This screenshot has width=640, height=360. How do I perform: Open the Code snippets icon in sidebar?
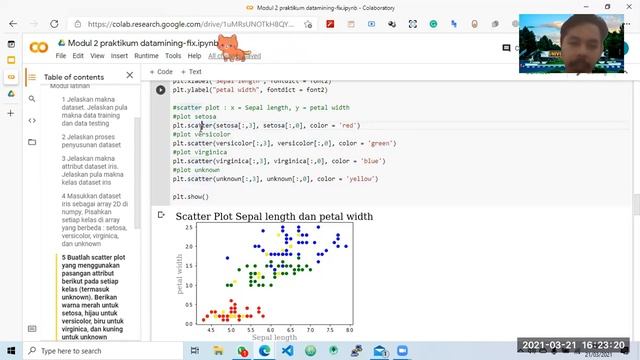(x=32, y=120)
